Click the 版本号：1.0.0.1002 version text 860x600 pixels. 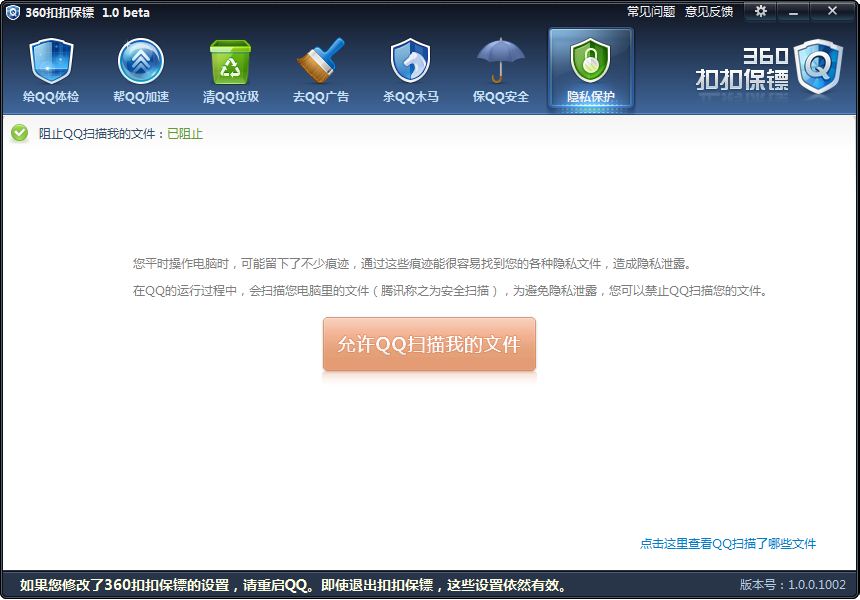click(793, 585)
